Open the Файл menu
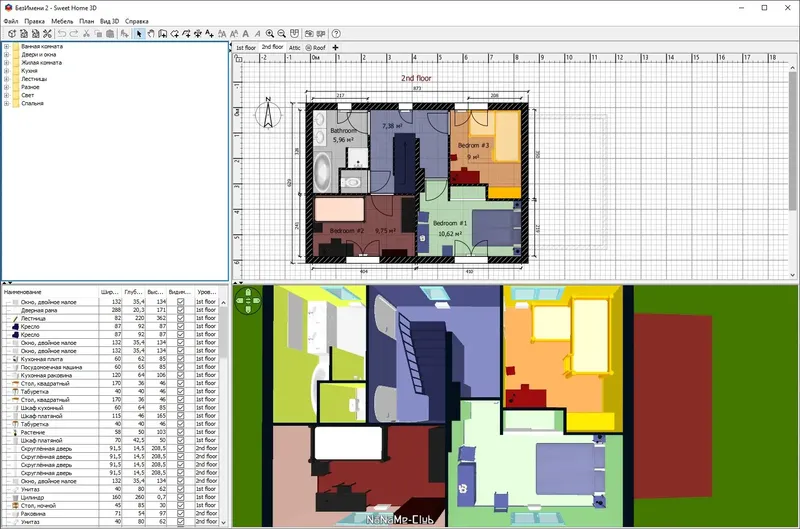The height and width of the screenshot is (529, 800). [11, 21]
